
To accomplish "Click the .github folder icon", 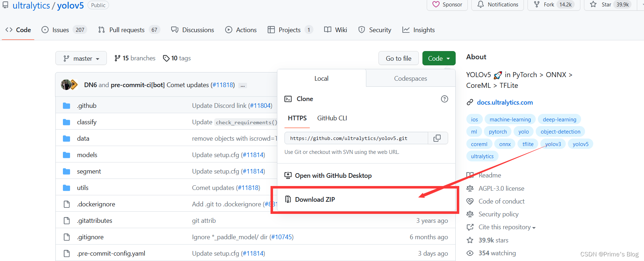I will click(66, 106).
